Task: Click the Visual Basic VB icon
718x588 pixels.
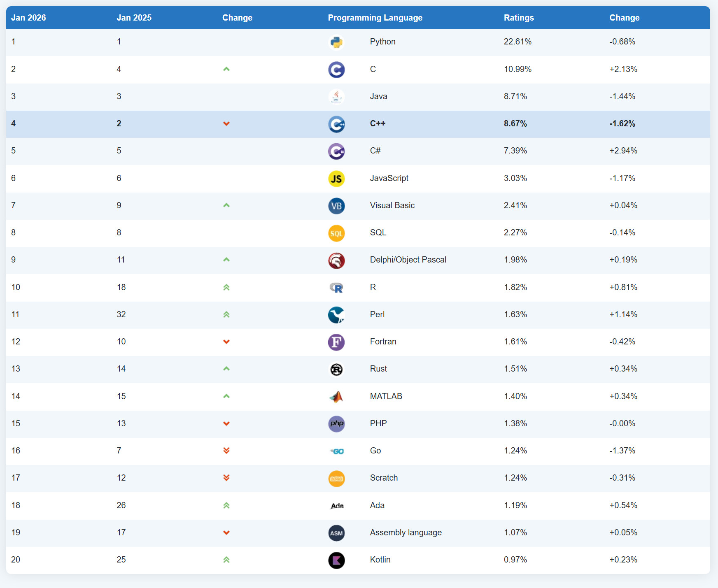Action: pyautogui.click(x=336, y=206)
